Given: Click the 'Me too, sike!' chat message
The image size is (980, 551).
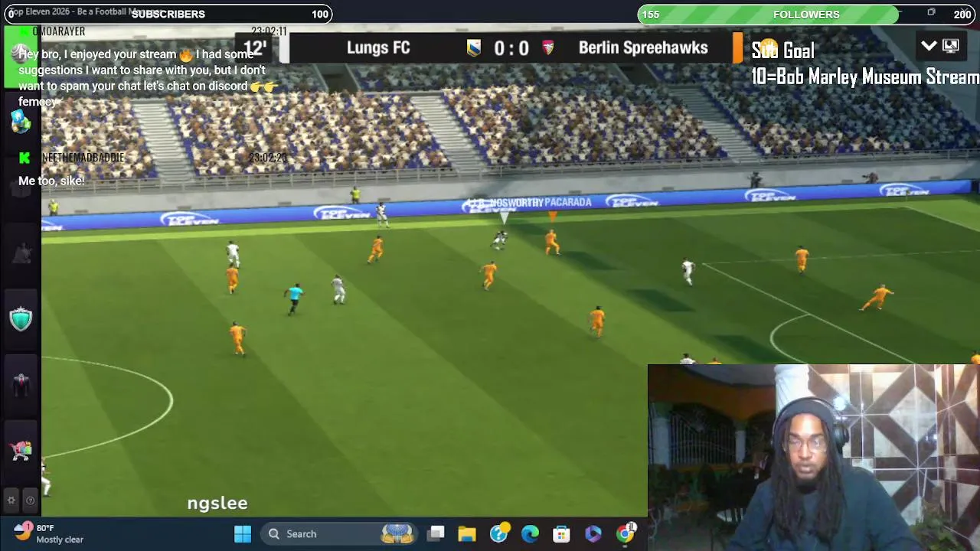Looking at the screenshot, I should click(51, 181).
